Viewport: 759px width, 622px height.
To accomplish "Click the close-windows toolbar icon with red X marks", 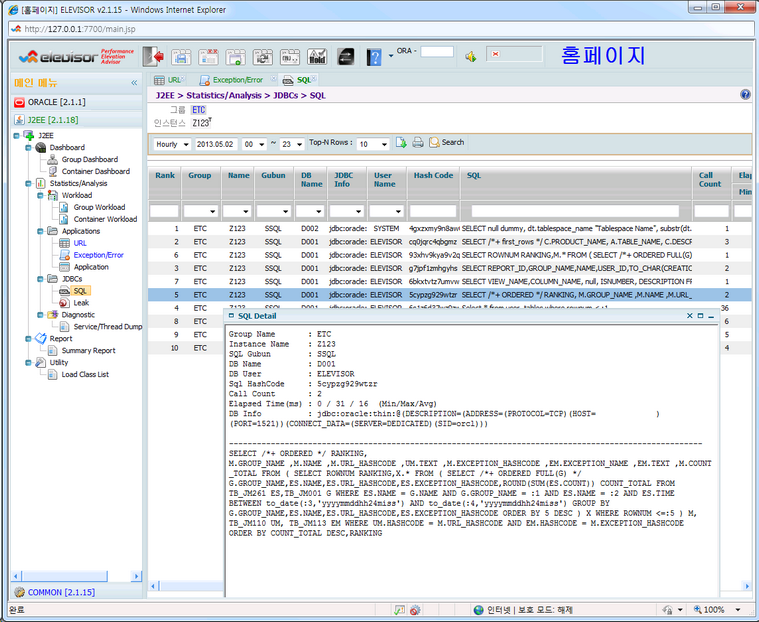I will [x=209, y=57].
